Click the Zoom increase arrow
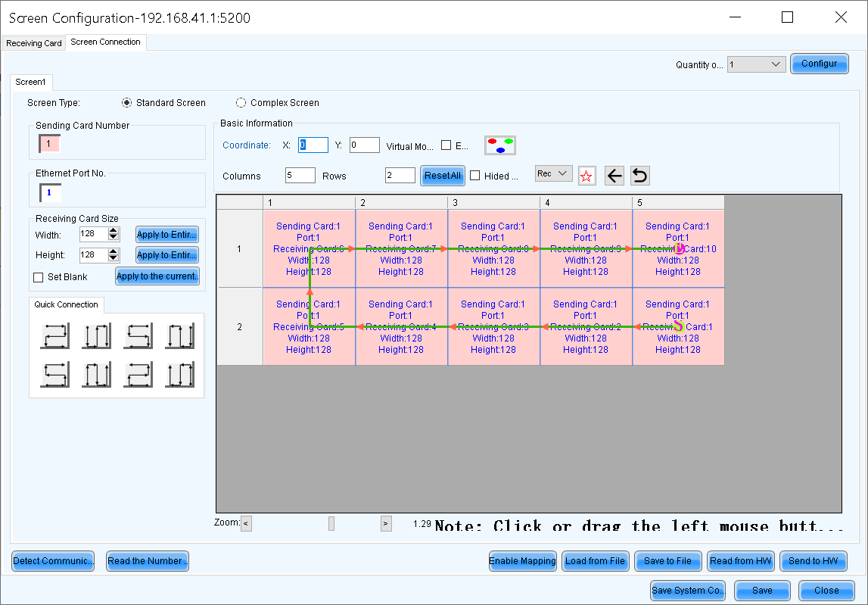The height and width of the screenshot is (605, 868). 387,523
